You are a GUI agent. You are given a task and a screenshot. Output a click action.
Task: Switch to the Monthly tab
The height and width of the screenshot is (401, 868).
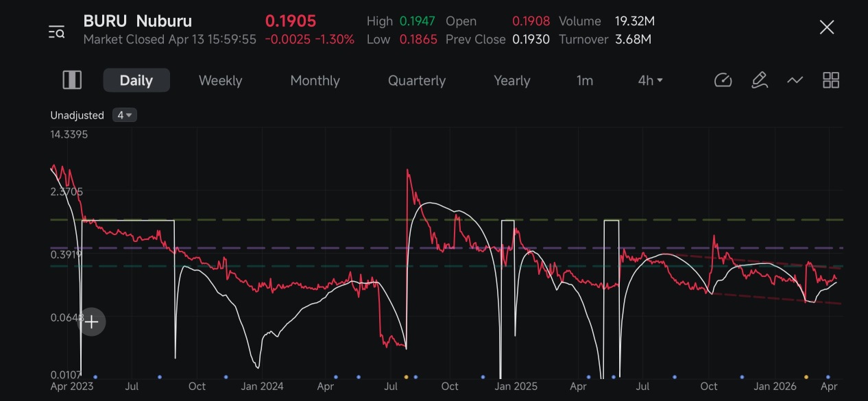tap(315, 80)
